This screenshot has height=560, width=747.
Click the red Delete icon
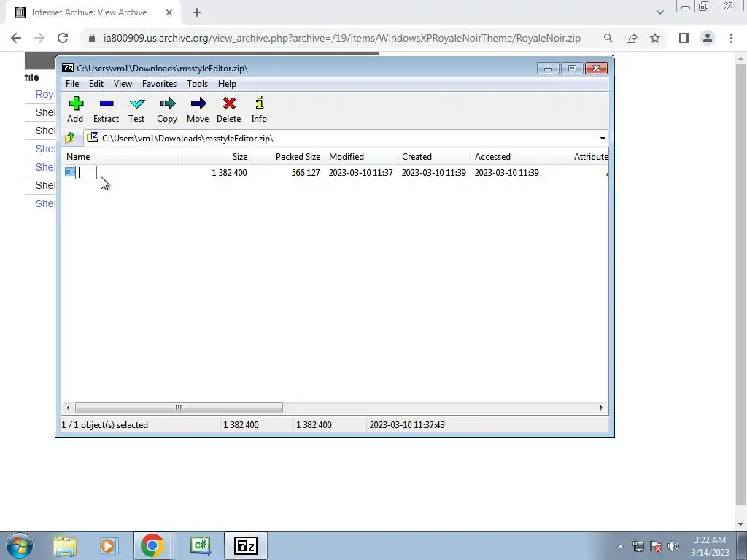(x=229, y=104)
